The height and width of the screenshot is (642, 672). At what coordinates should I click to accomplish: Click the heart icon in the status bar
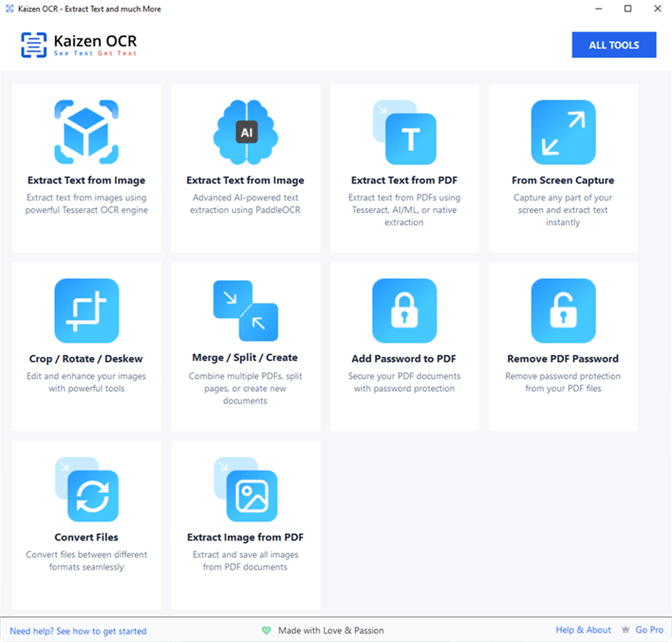click(x=267, y=631)
